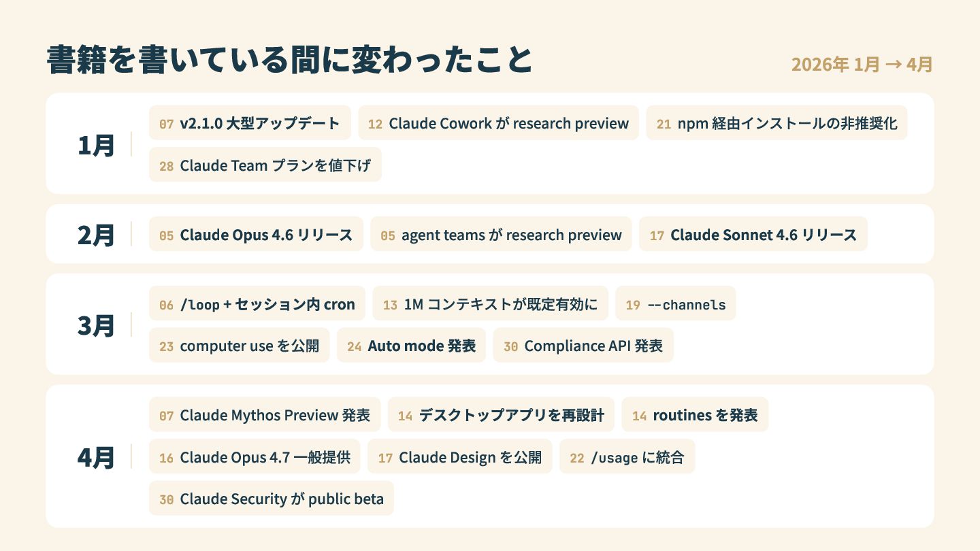
Task: Choose the Claude Sonnet 4.6 リリース chip
Action: click(x=753, y=234)
